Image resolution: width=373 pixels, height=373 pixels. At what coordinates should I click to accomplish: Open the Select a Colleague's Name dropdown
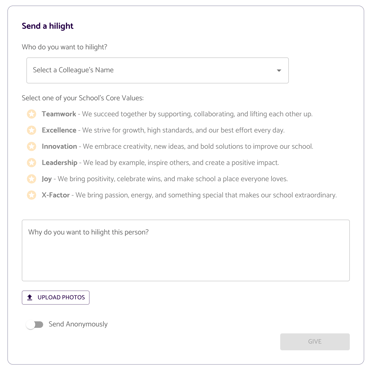157,70
